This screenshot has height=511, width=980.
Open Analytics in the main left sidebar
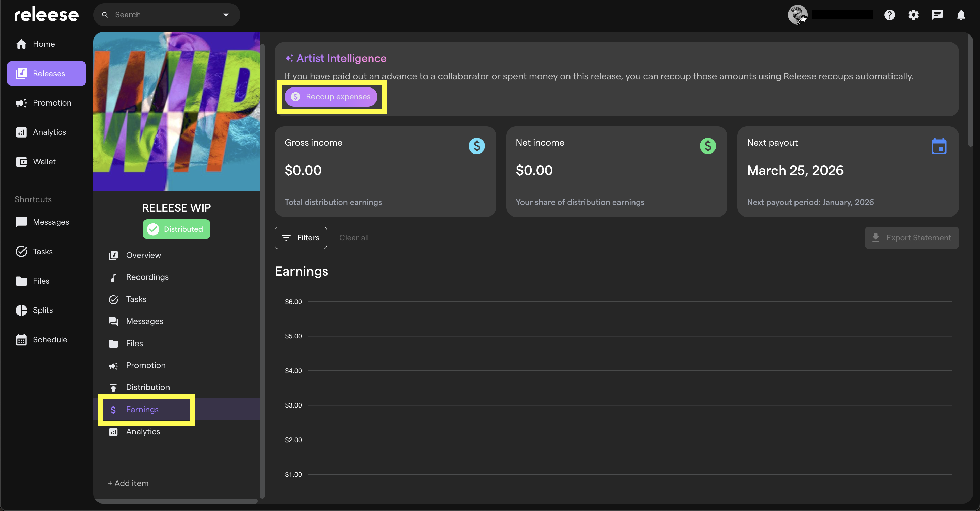pos(46,132)
